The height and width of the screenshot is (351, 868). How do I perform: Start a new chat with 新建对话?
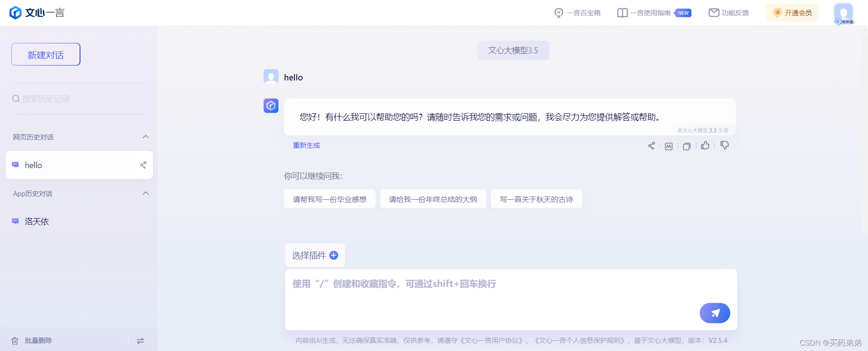(x=46, y=55)
